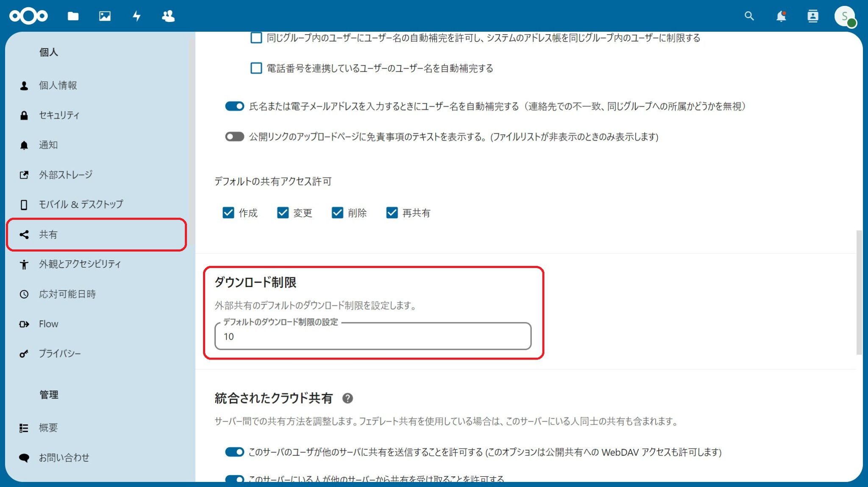Open セキュリティ settings from sidebar
Screen dimensions: 868x487
click(x=58, y=115)
